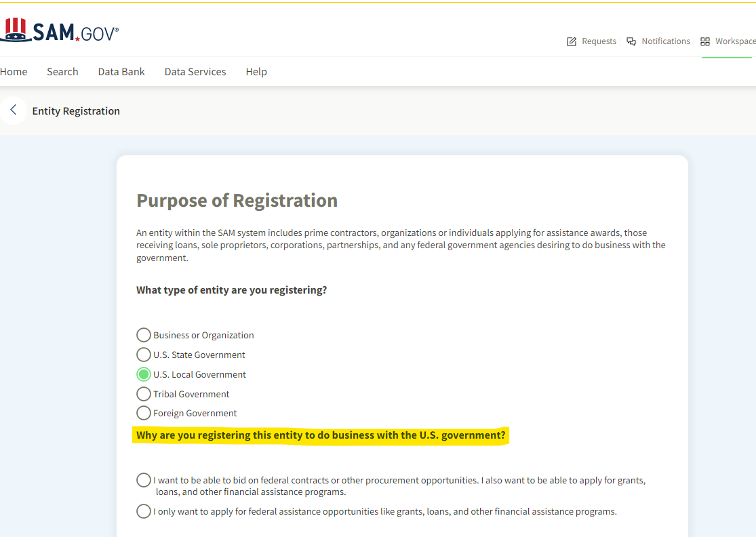Select U.S. State Government option
The height and width of the screenshot is (537, 756).
(144, 355)
